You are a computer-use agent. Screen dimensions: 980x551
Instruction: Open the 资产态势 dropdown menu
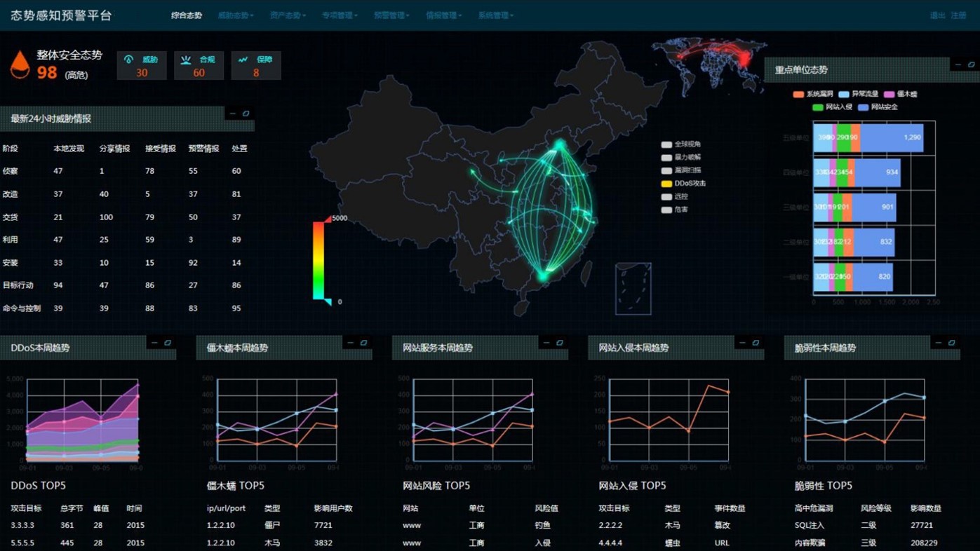click(288, 15)
